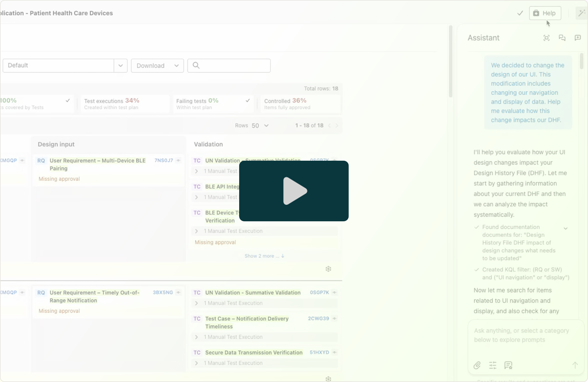The image size is (588, 382).
Task: Click the saved prompts icon
Action: coord(508,365)
